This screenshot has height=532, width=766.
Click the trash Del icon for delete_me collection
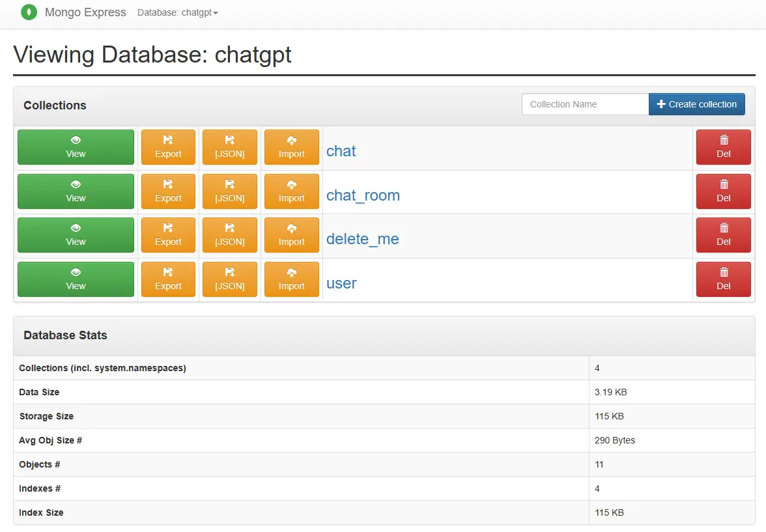tap(723, 229)
